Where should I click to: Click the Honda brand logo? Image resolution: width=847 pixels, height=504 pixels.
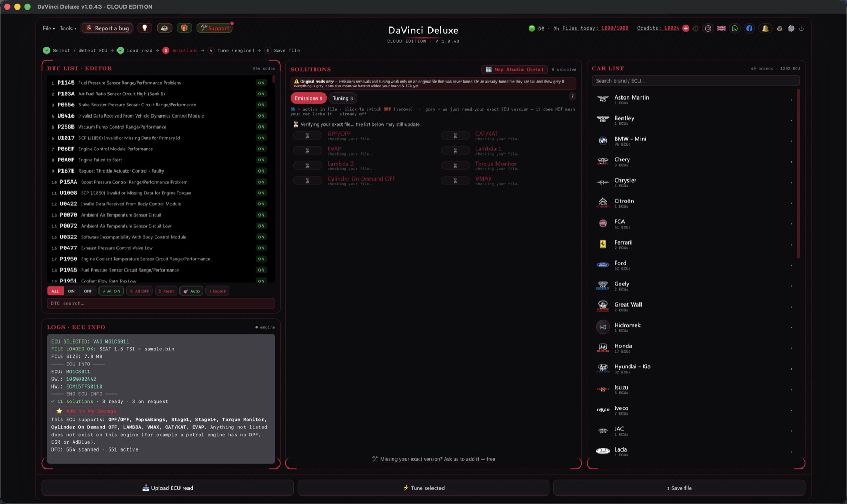tap(602, 348)
